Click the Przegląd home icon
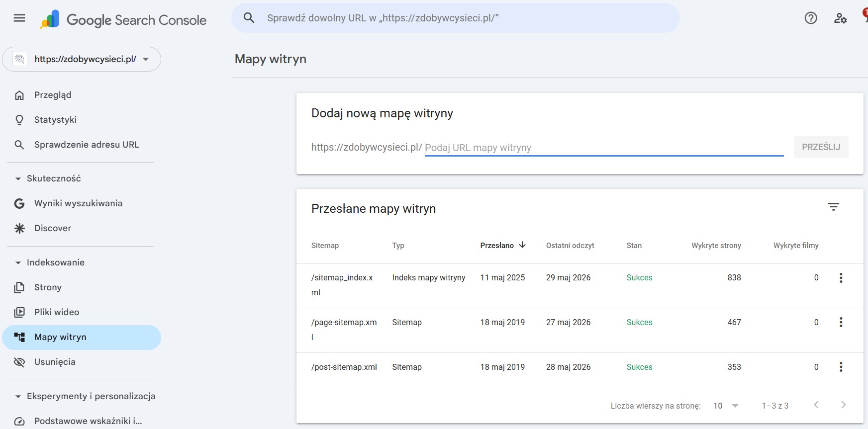 19,95
